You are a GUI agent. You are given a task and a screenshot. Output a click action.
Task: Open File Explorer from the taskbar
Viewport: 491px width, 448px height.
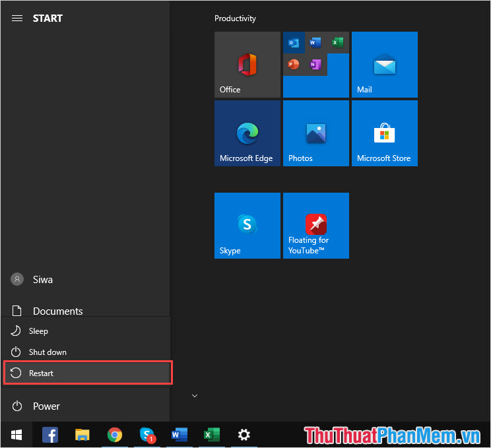82,435
